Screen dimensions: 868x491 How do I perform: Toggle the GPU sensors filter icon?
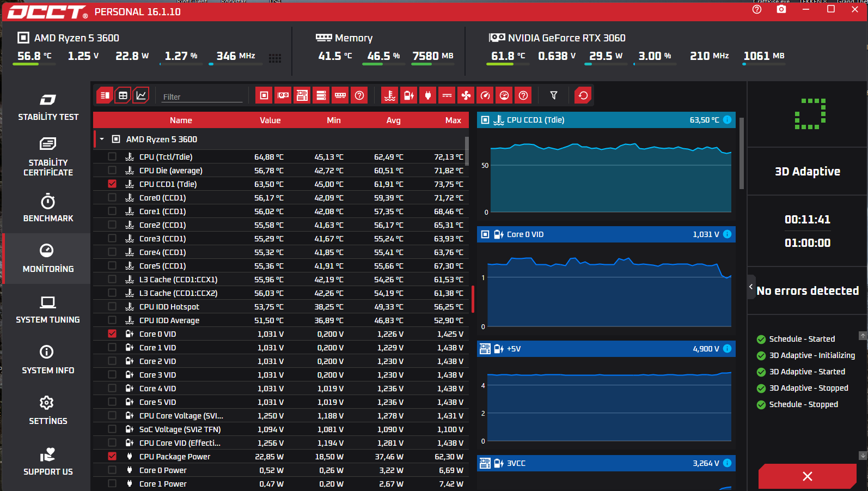click(283, 95)
